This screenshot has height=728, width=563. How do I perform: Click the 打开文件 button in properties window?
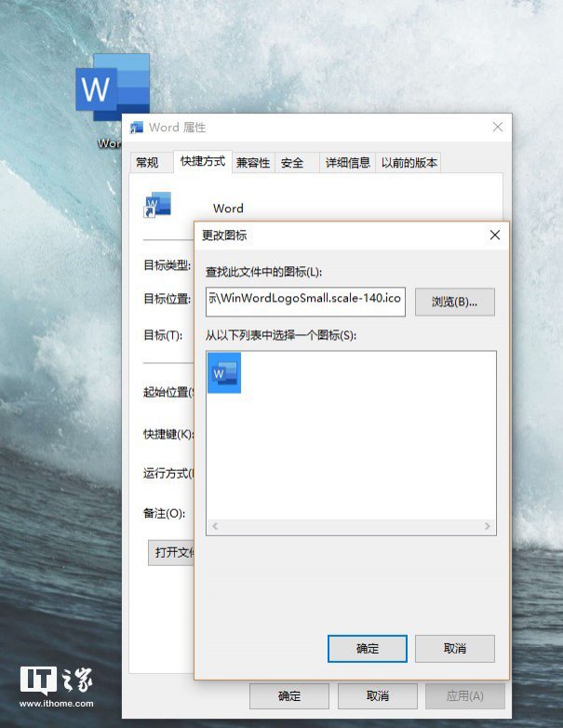[x=171, y=552]
